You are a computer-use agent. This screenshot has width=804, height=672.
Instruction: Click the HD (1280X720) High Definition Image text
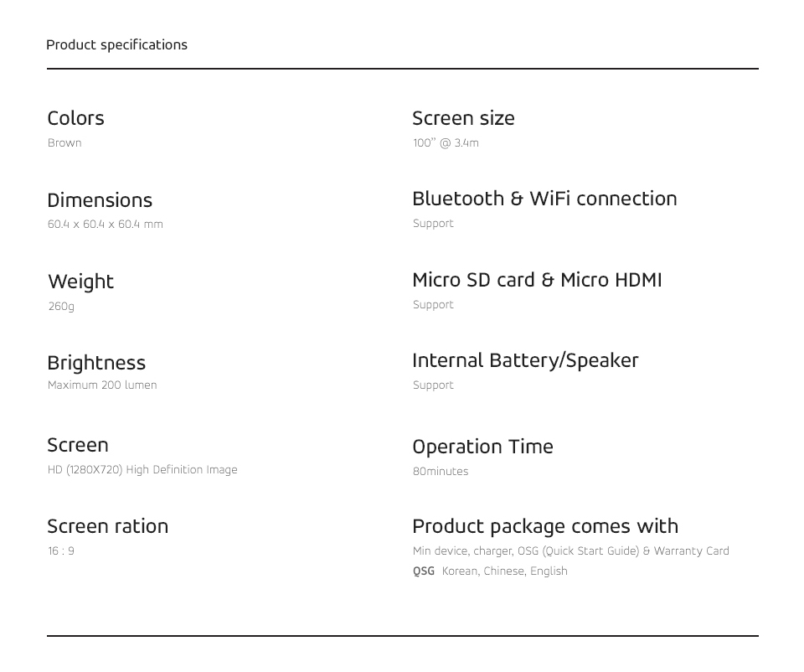(142, 470)
